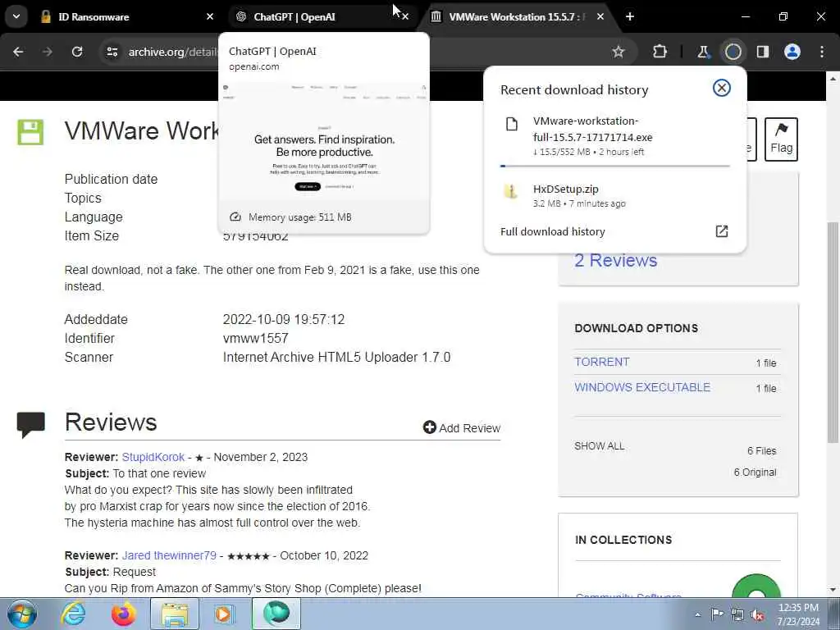Image resolution: width=840 pixels, height=630 pixels.
Task: Click the vertical page scrollbar thumb
Action: 833,332
